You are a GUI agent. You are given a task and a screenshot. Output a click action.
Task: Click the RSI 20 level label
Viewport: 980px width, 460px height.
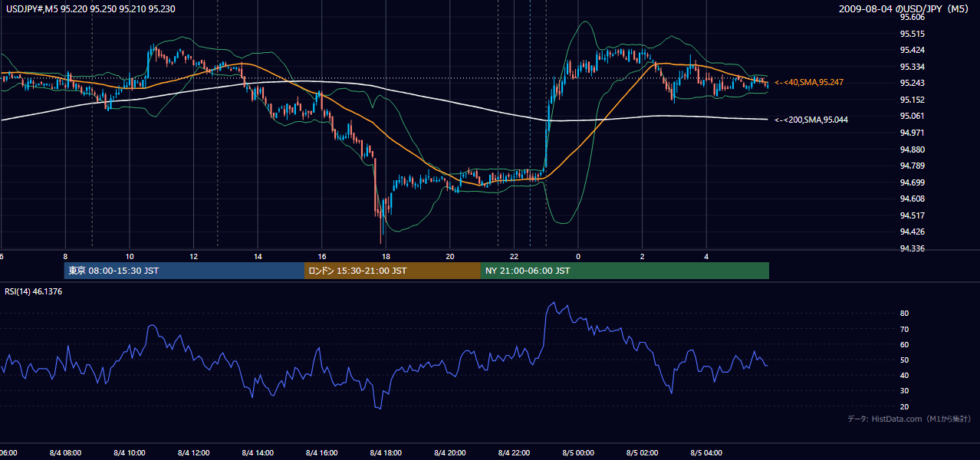(905, 406)
